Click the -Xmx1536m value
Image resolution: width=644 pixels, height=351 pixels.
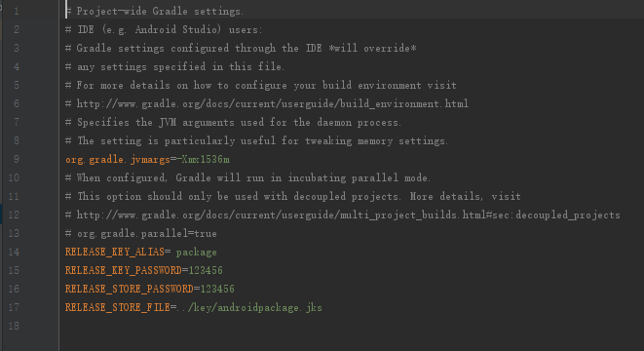coord(203,160)
